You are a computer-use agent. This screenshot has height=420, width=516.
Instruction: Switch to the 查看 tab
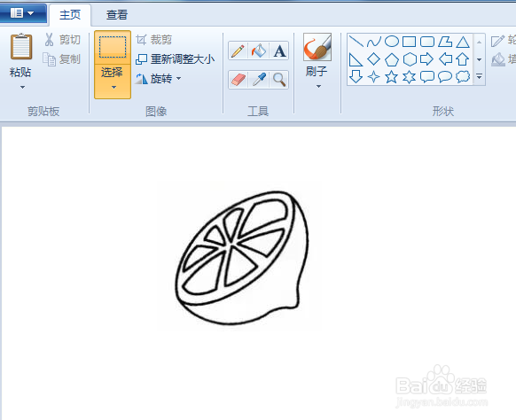(117, 15)
